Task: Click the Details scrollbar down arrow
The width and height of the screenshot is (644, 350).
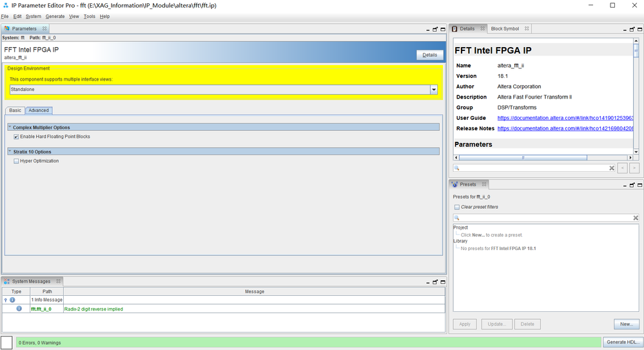Action: point(636,151)
